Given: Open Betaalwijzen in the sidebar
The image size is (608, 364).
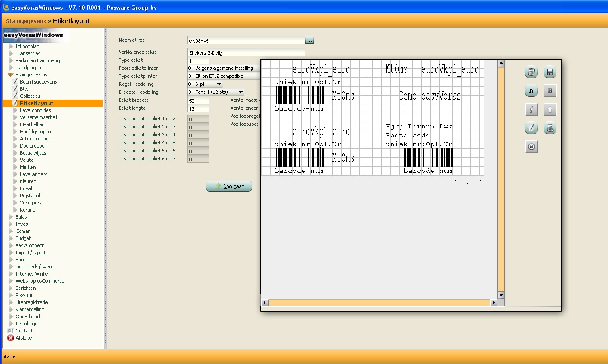Looking at the screenshot, I should click(x=33, y=153).
